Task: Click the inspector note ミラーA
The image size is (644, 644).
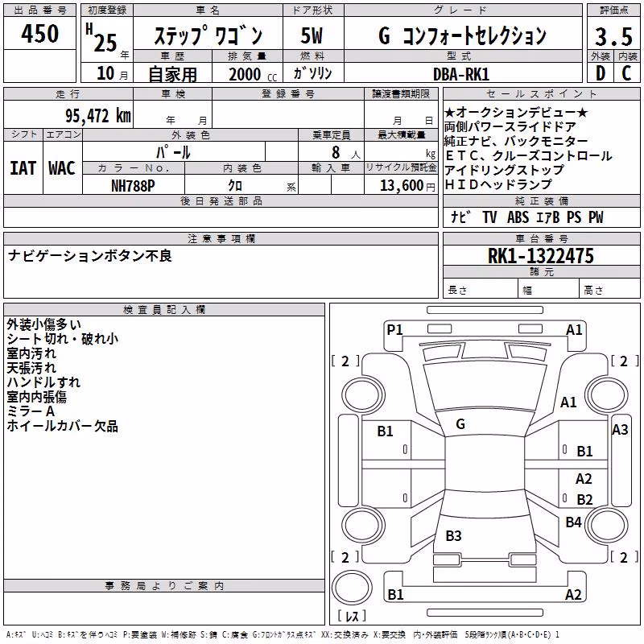Action: (31, 411)
